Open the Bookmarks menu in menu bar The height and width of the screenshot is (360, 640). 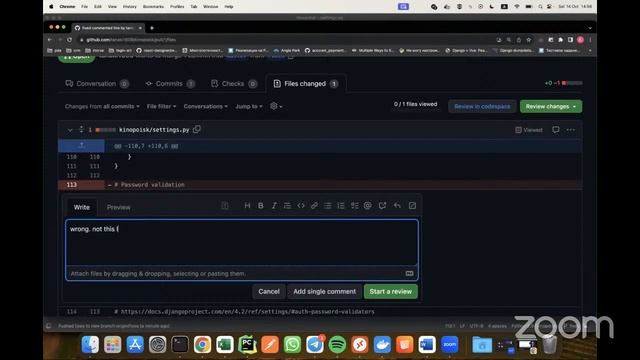(153, 7)
